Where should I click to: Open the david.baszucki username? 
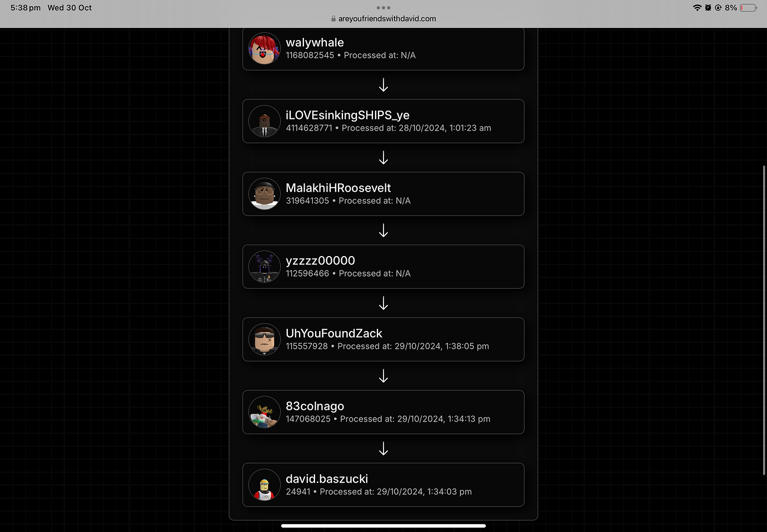[x=327, y=479]
